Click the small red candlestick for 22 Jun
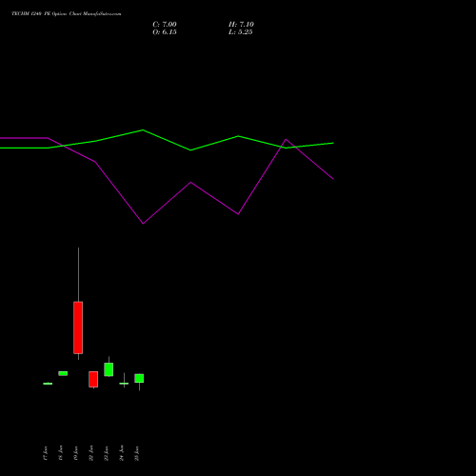Image resolution: width=476 pixels, height=476 pixels. 93,379
